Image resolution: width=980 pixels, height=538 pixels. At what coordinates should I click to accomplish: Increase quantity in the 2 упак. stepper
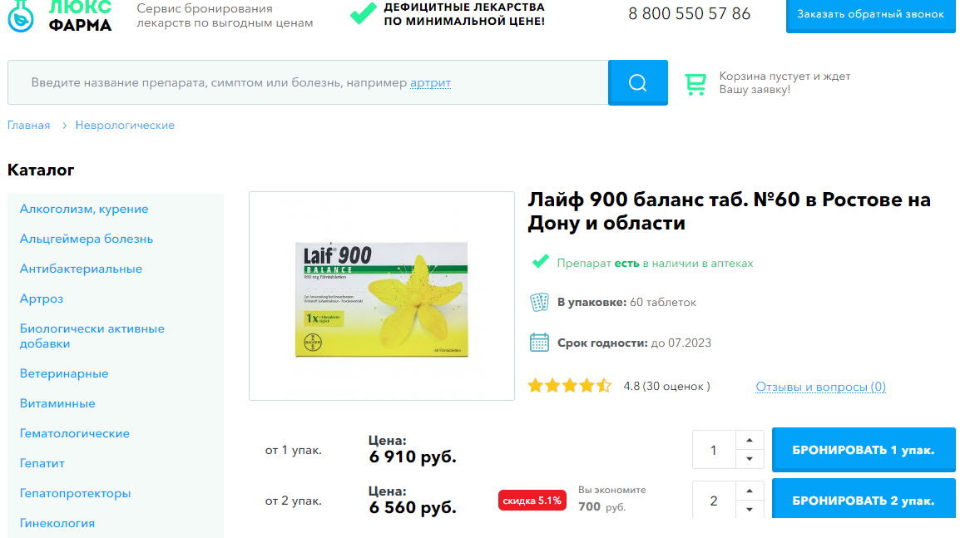click(750, 491)
